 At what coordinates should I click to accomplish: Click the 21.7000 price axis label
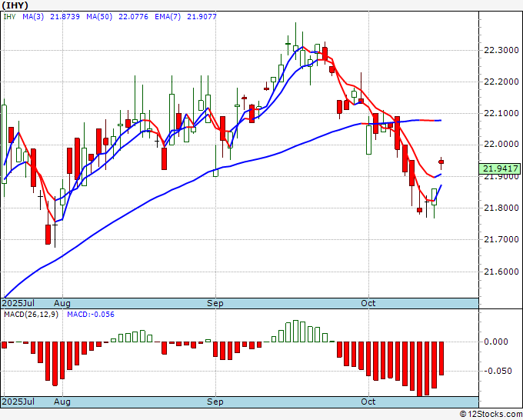tap(501, 239)
